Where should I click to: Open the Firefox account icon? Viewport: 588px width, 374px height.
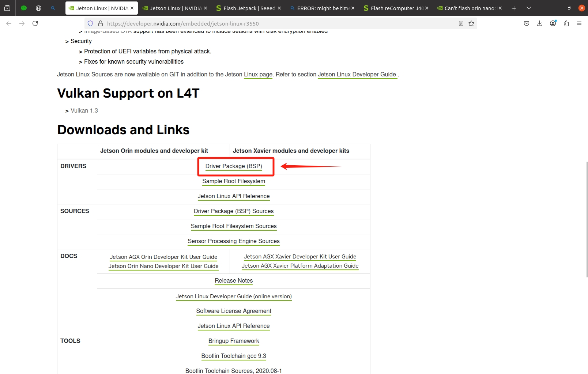pyautogui.click(x=553, y=23)
